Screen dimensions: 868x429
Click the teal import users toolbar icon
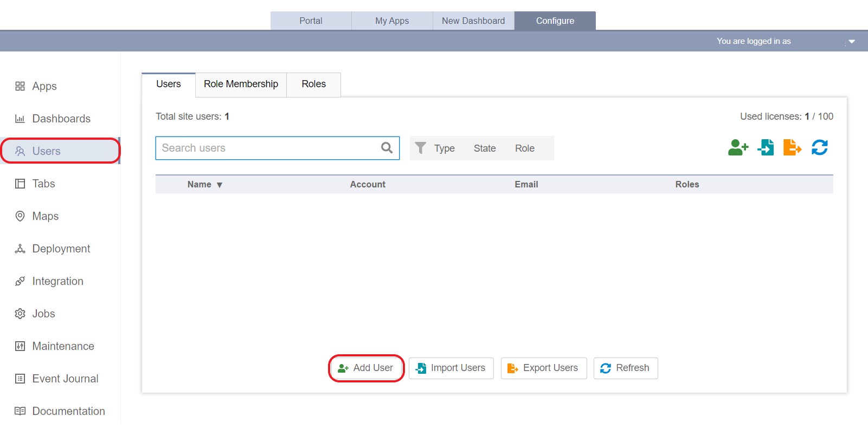pyautogui.click(x=766, y=147)
